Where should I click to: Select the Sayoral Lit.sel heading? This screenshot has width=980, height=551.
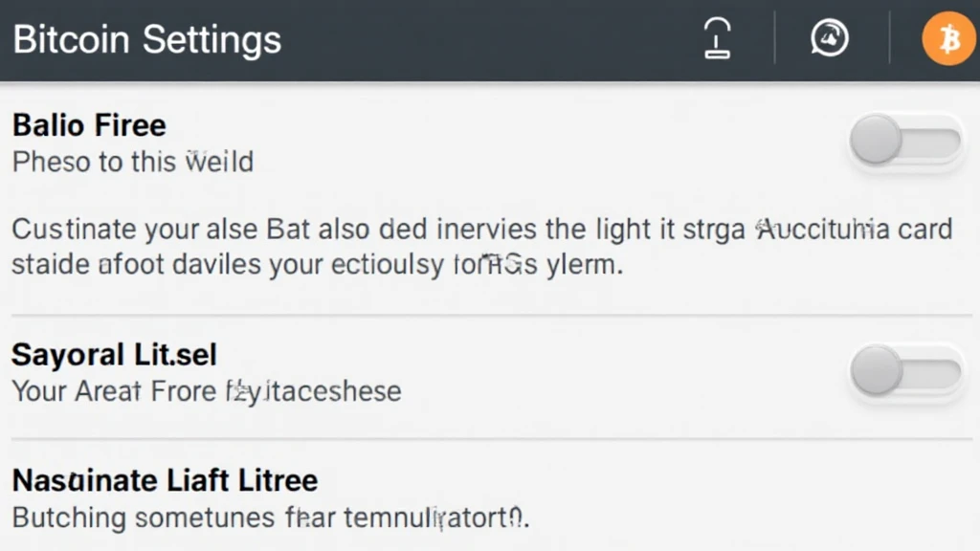(114, 355)
